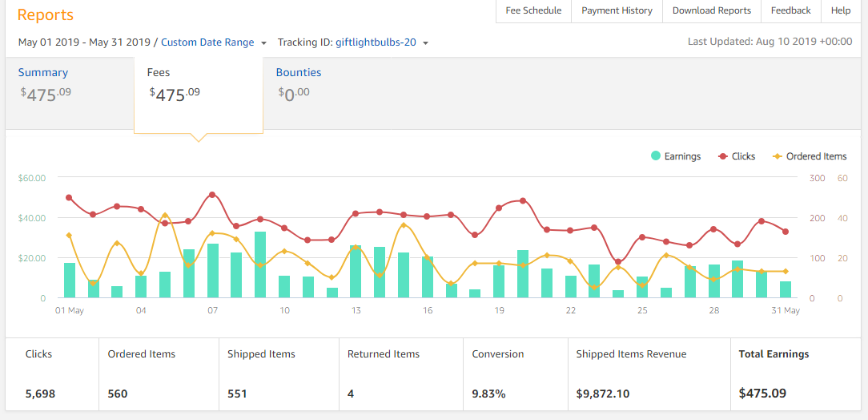Image resolution: width=868 pixels, height=420 pixels.
Task: Open the Feedback link
Action: [790, 11]
